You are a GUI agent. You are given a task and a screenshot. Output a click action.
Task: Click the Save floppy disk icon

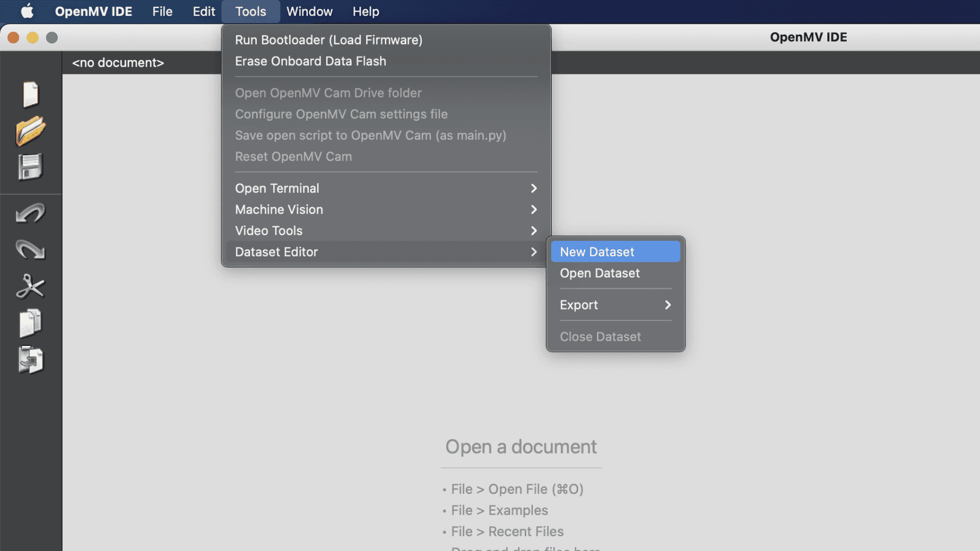pos(31,167)
